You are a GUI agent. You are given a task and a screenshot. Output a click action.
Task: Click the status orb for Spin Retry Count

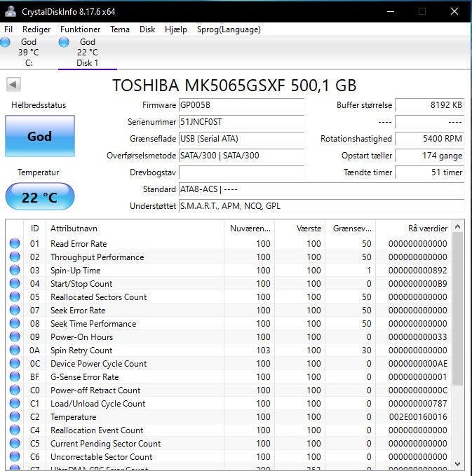[x=15, y=351]
